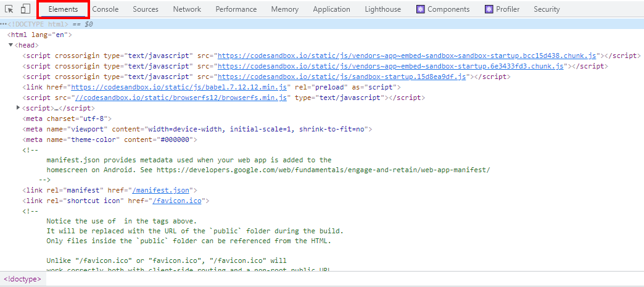The width and height of the screenshot is (644, 287).
Task: Open the Network tab
Action: tap(187, 9)
